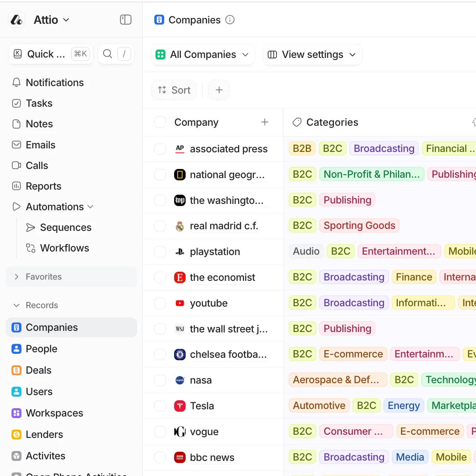Click Sporting Goods tag on real madrid row
The height and width of the screenshot is (476, 476).
pyautogui.click(x=359, y=225)
